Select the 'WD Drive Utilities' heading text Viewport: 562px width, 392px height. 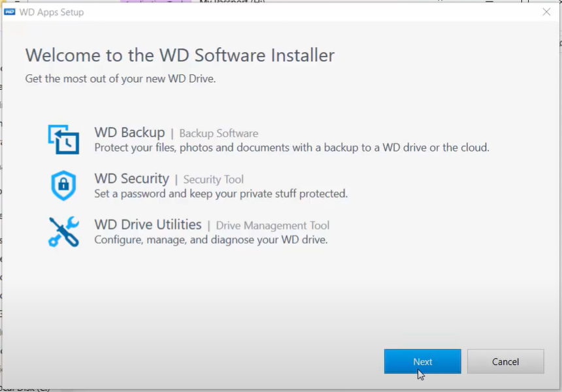tap(148, 225)
